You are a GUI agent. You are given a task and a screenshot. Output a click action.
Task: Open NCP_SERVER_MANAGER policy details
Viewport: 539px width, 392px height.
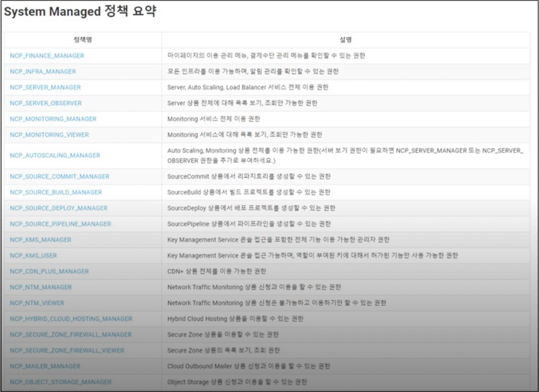pyautogui.click(x=45, y=87)
